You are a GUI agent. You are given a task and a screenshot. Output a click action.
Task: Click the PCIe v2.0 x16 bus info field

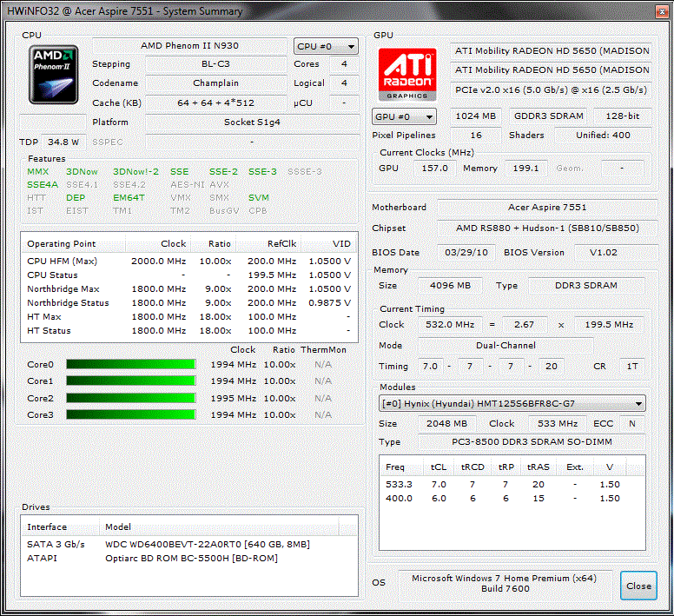pos(551,89)
